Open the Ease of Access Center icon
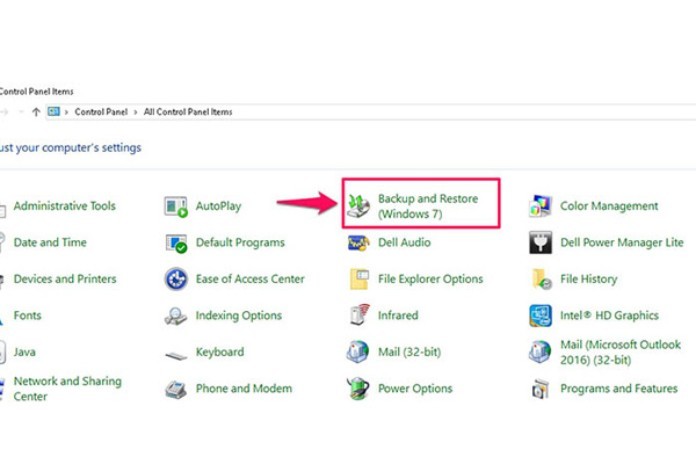The width and height of the screenshot is (696, 464). pos(176,279)
